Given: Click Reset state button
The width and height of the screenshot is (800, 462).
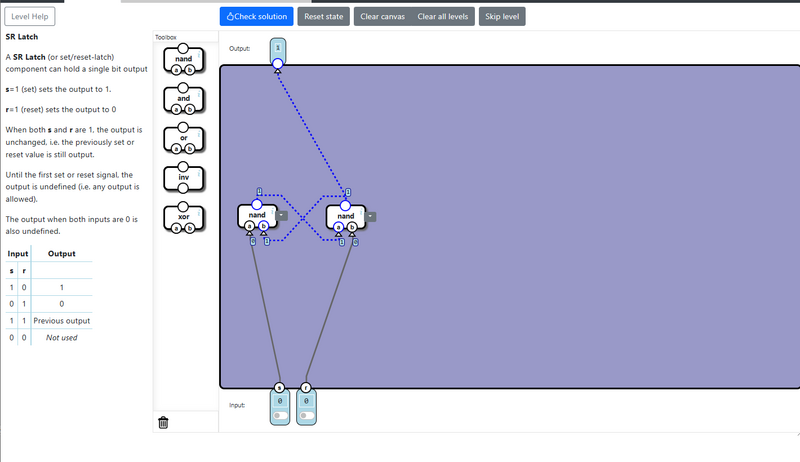Looking at the screenshot, I should 323,16.
